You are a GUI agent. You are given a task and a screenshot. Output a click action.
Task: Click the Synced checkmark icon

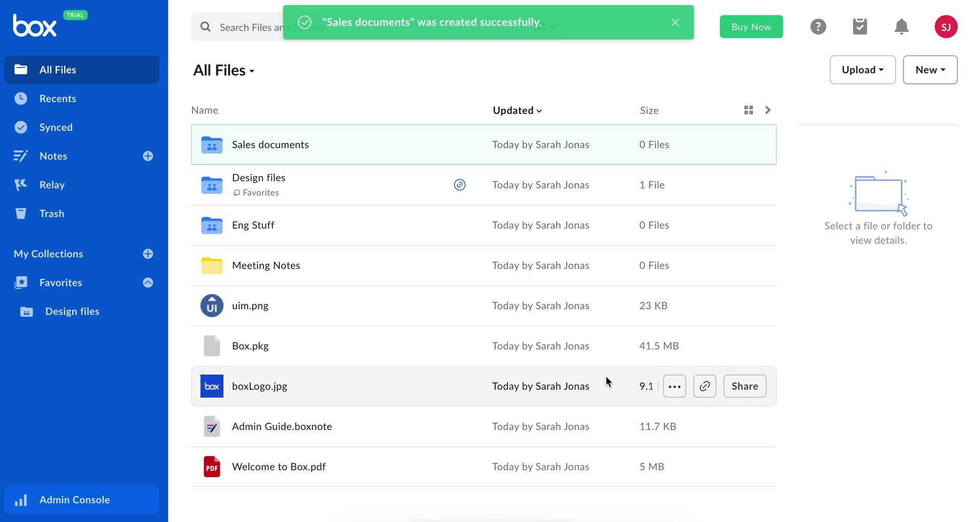coord(21,127)
